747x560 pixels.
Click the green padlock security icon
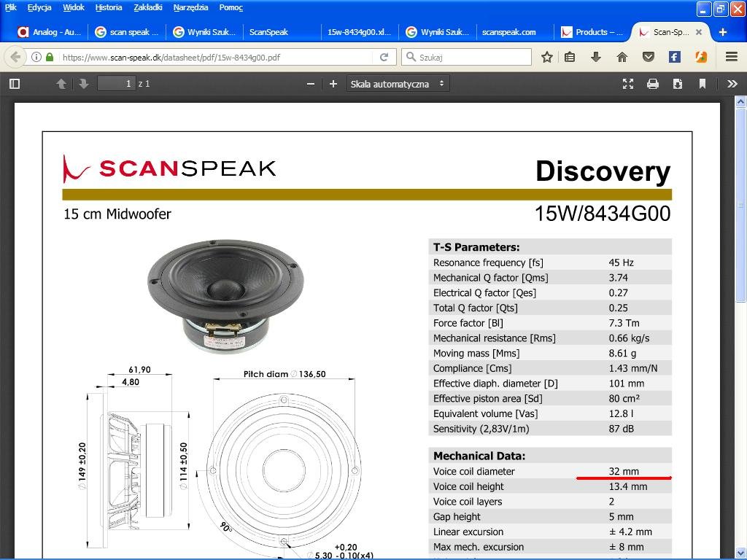(x=50, y=57)
